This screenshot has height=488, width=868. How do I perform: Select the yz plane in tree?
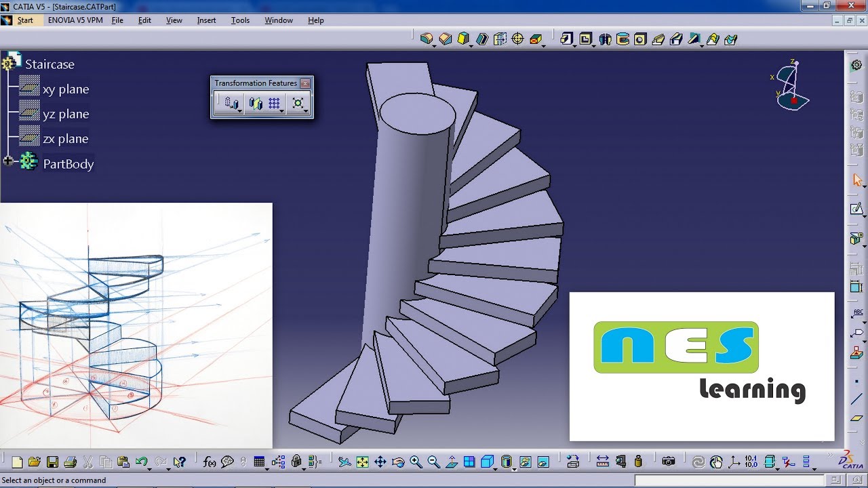click(66, 114)
